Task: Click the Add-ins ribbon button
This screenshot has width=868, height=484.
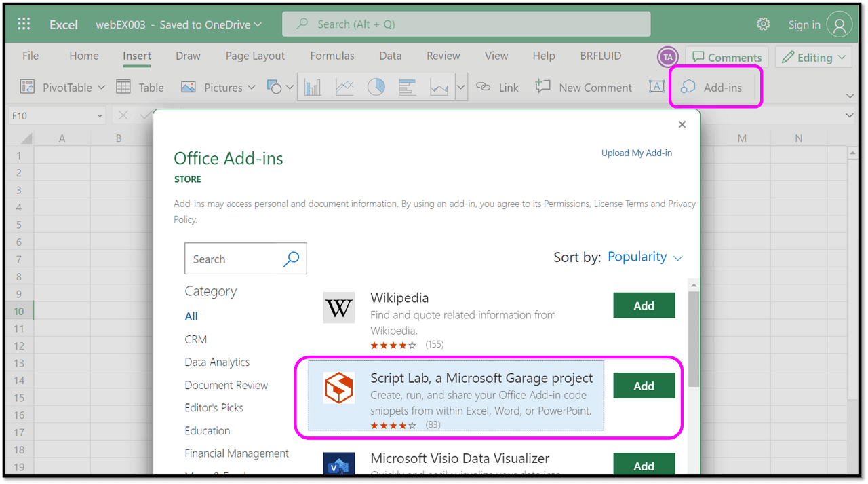Action: point(711,87)
